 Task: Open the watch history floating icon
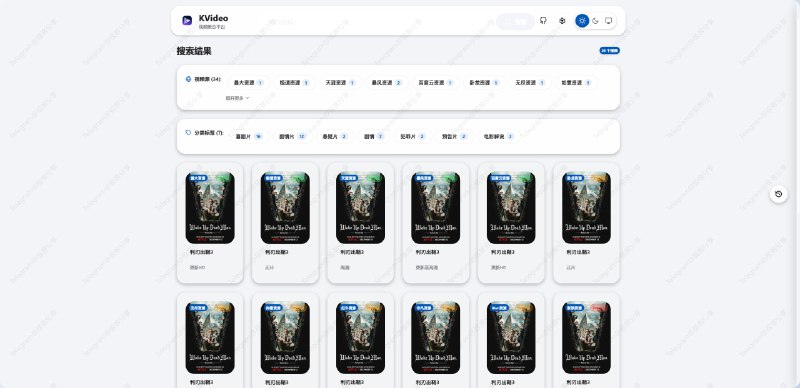point(778,194)
